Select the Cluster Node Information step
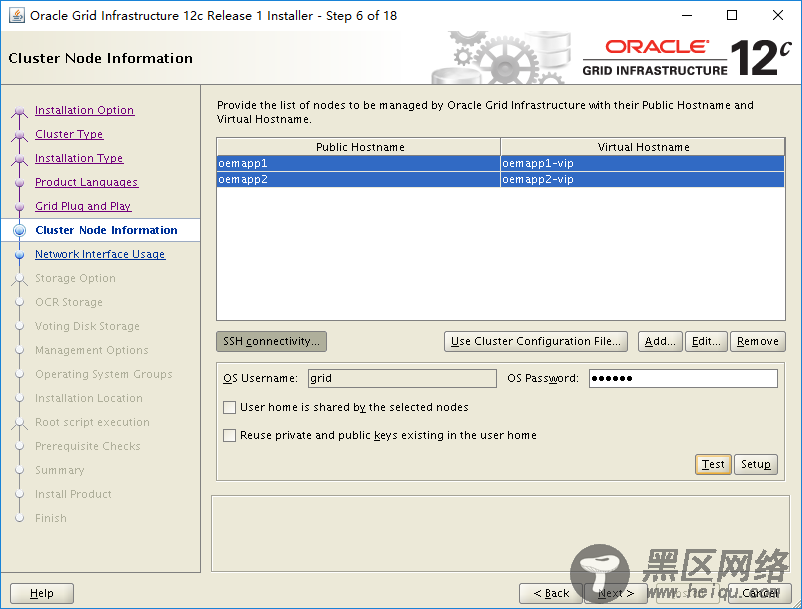The image size is (802, 609). coord(106,230)
